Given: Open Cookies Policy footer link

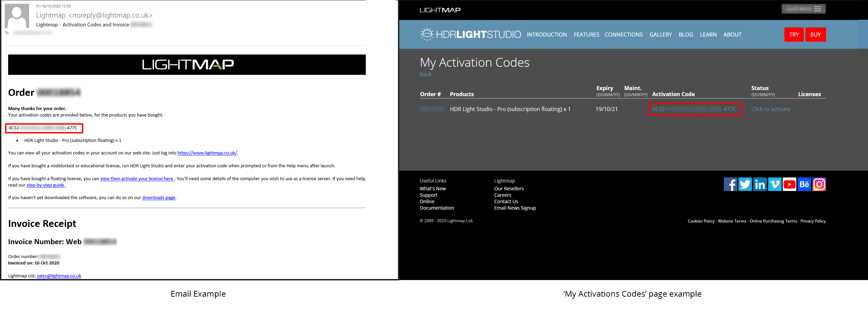Looking at the screenshot, I should [x=701, y=221].
